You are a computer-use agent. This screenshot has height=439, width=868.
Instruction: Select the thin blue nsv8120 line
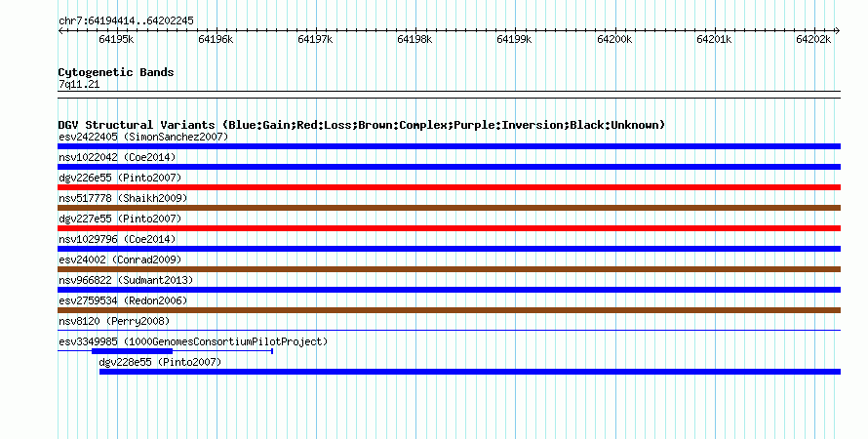point(449,331)
